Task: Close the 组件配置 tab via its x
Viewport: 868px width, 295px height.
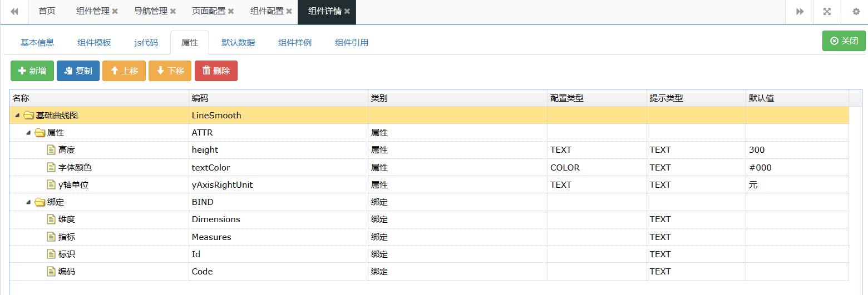Action: click(x=289, y=11)
